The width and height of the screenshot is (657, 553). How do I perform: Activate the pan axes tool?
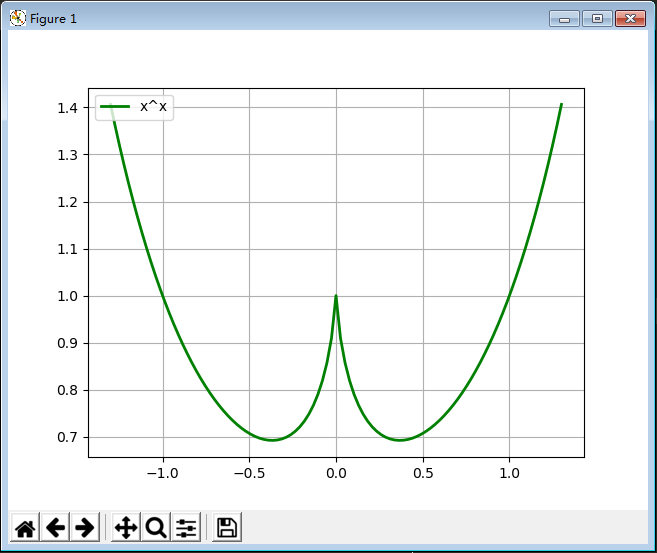(126, 527)
